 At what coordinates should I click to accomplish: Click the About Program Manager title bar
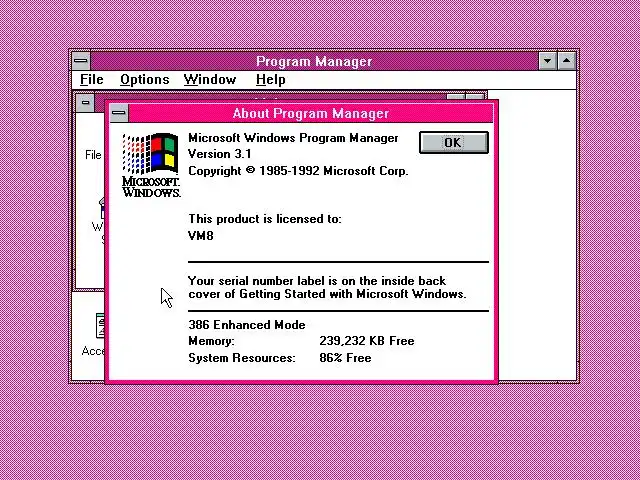pyautogui.click(x=311, y=113)
